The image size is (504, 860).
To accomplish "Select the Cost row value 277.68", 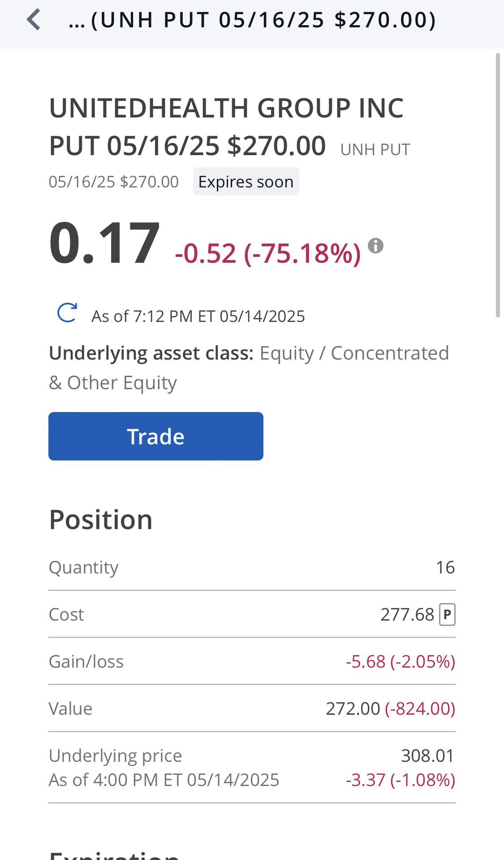I will (407, 614).
